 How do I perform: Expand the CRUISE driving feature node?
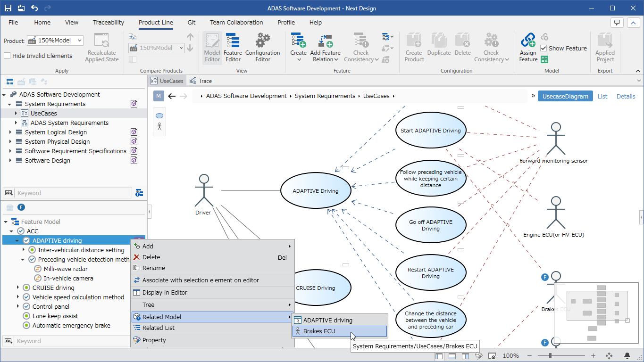[x=17, y=288]
